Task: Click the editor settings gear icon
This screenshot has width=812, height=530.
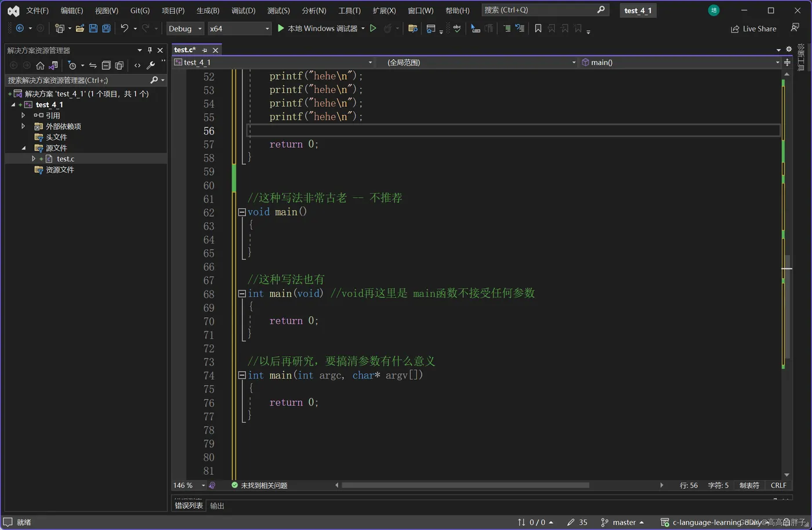Action: 789,49
